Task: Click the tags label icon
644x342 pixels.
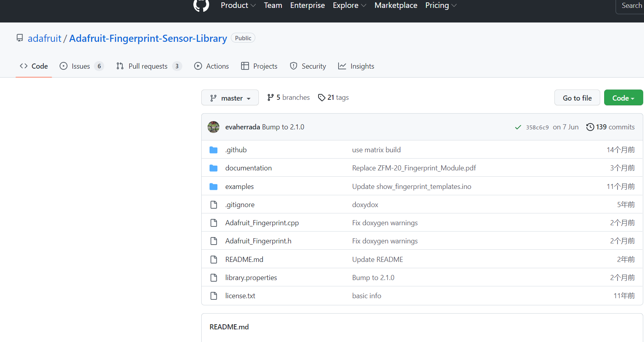Action: 322,97
